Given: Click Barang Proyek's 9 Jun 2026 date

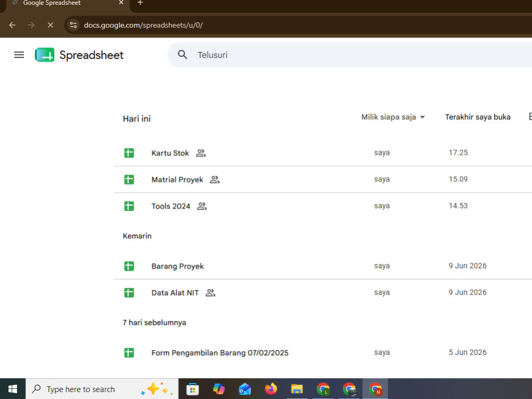Looking at the screenshot, I should (x=468, y=265).
